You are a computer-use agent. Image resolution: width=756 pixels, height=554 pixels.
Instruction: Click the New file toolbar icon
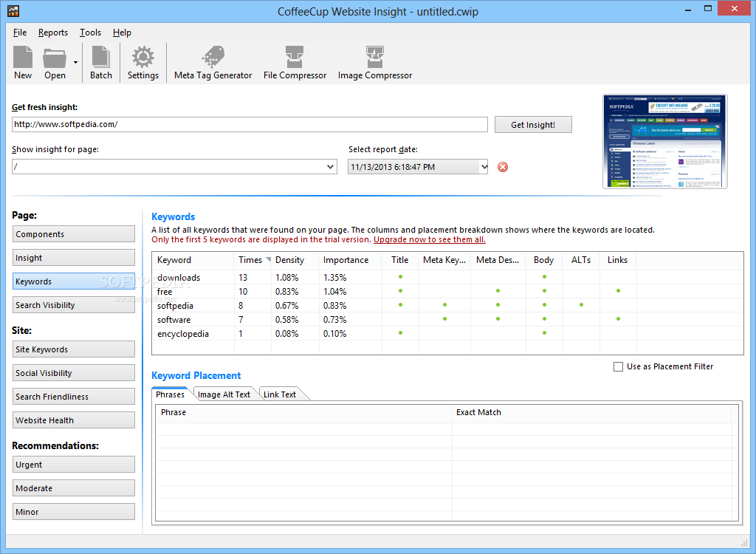[23, 63]
